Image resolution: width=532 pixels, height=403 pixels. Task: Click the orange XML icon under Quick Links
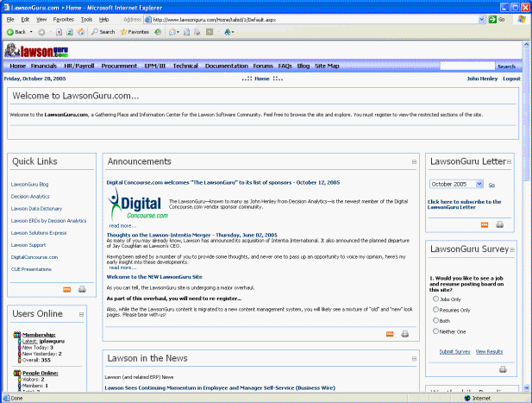pyautogui.click(x=67, y=290)
